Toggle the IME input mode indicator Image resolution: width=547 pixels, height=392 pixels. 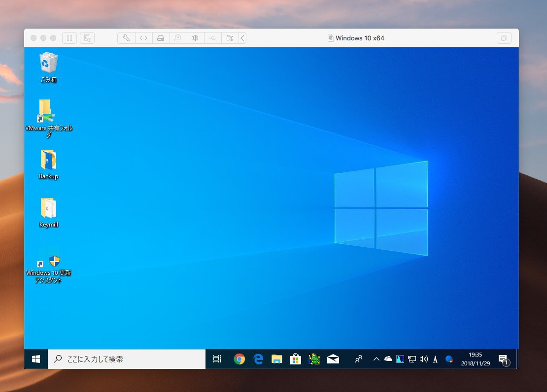click(435, 359)
